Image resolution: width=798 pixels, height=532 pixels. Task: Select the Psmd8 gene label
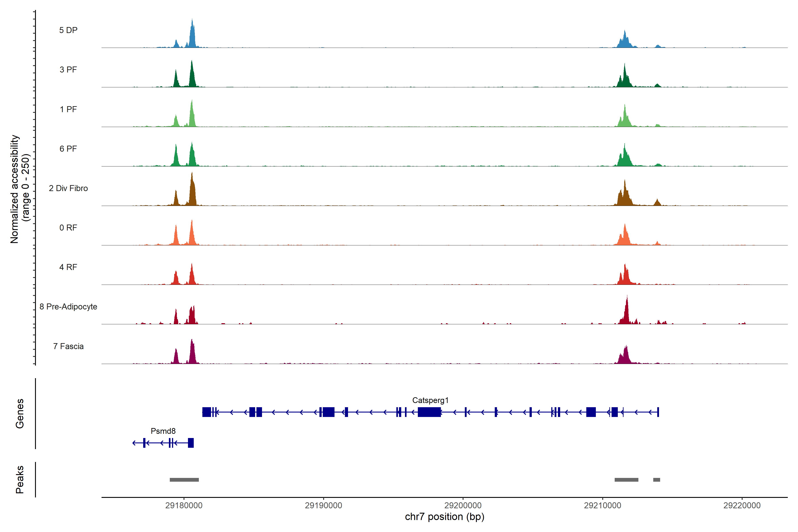(x=163, y=431)
